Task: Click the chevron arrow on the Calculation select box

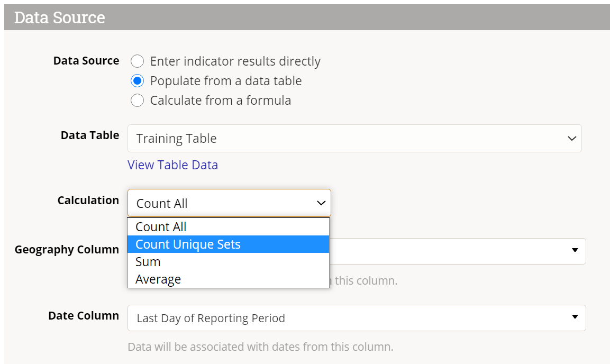Action: [321, 203]
